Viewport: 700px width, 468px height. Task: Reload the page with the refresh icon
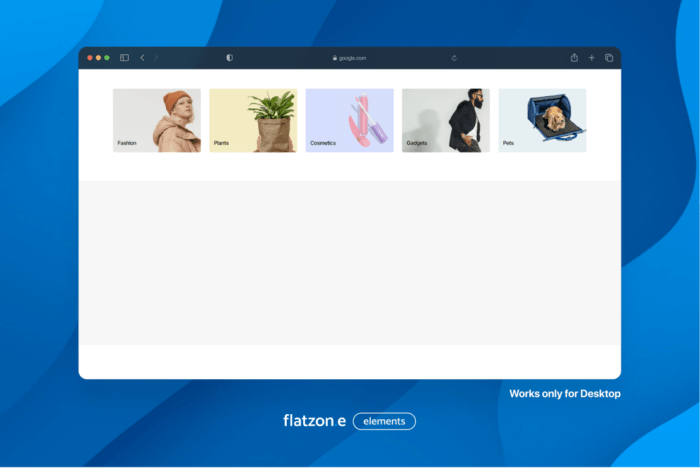tap(454, 58)
